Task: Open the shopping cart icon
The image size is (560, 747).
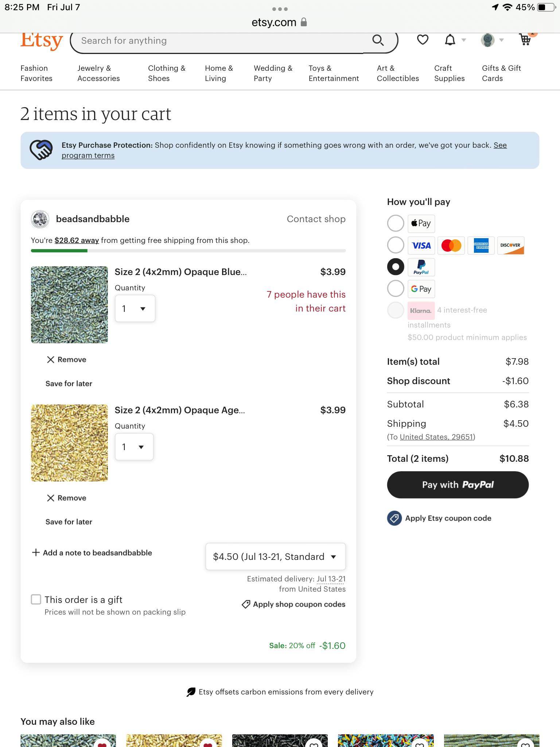Action: click(x=525, y=39)
